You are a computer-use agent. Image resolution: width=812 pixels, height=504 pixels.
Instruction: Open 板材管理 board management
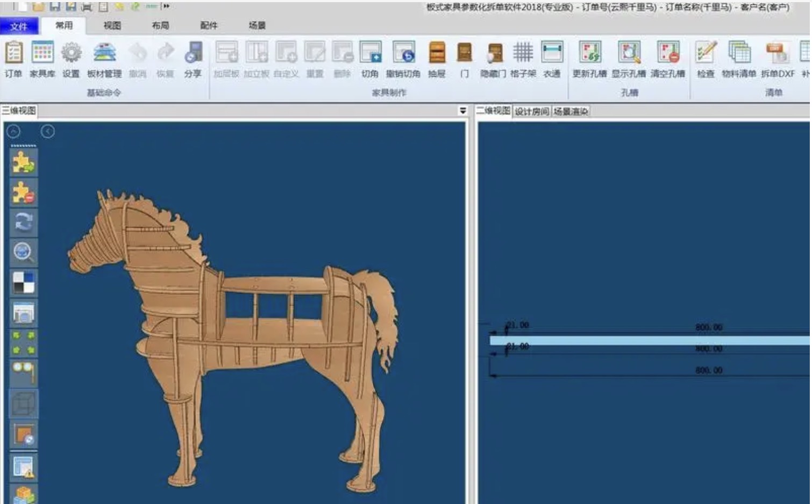(x=104, y=59)
